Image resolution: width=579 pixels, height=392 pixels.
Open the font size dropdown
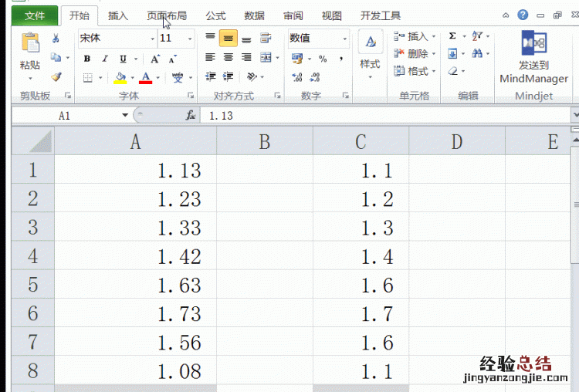pyautogui.click(x=190, y=39)
